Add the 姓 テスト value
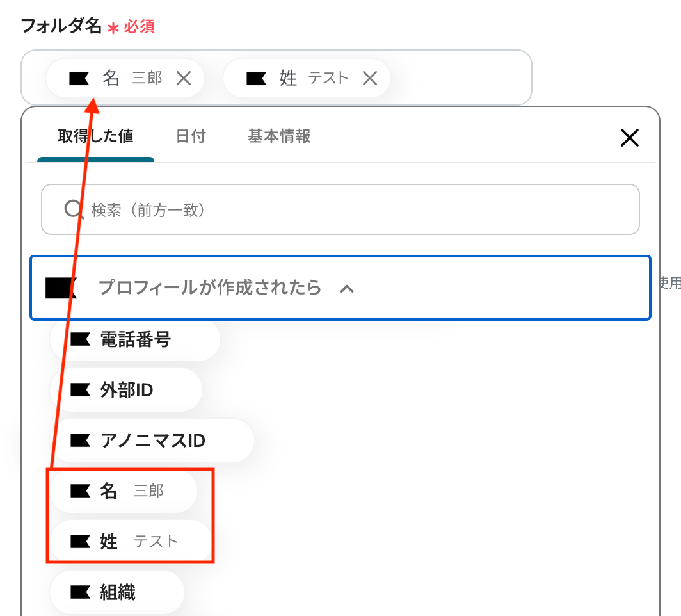Screen dimensions: 681x616 (x=131, y=541)
